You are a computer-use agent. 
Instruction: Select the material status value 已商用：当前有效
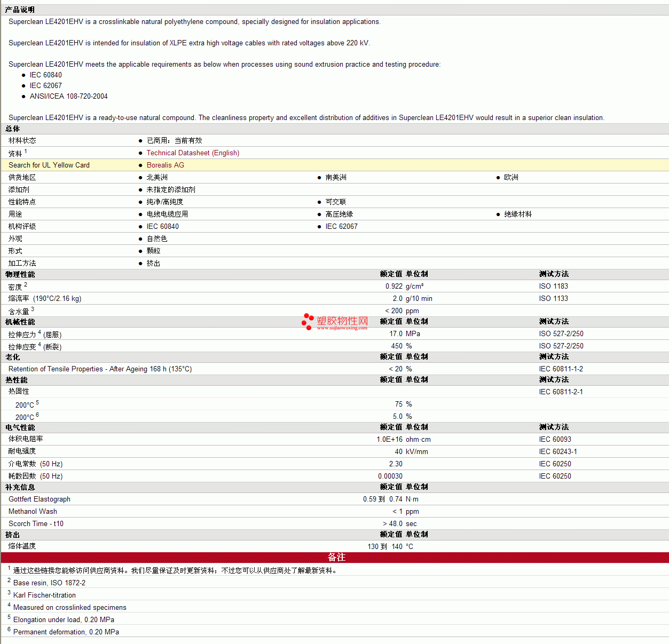tap(175, 140)
